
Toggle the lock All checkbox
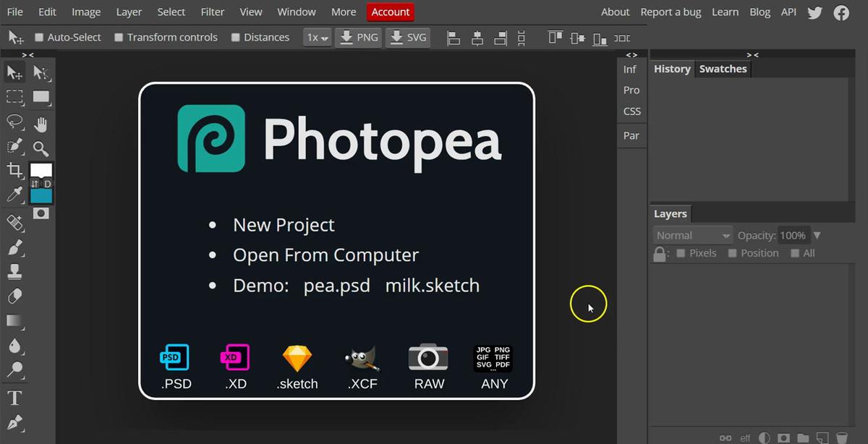pos(795,253)
